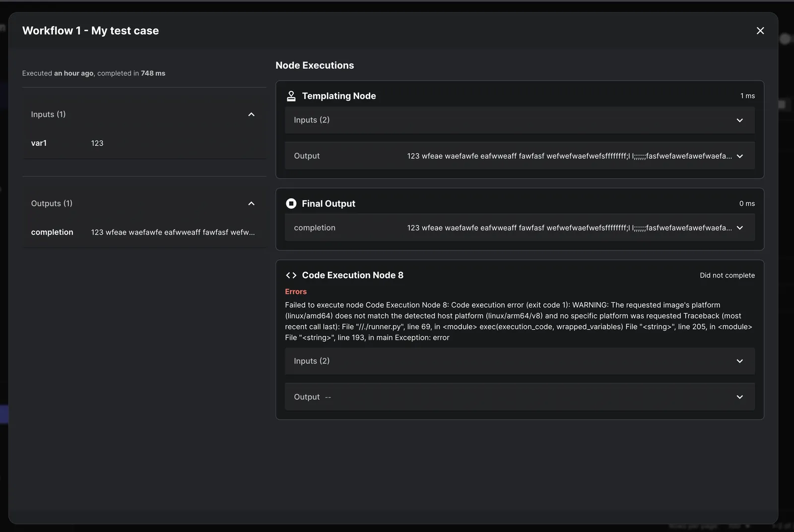Click the Templating Node title
Screen dimensions: 794x532
339,96
